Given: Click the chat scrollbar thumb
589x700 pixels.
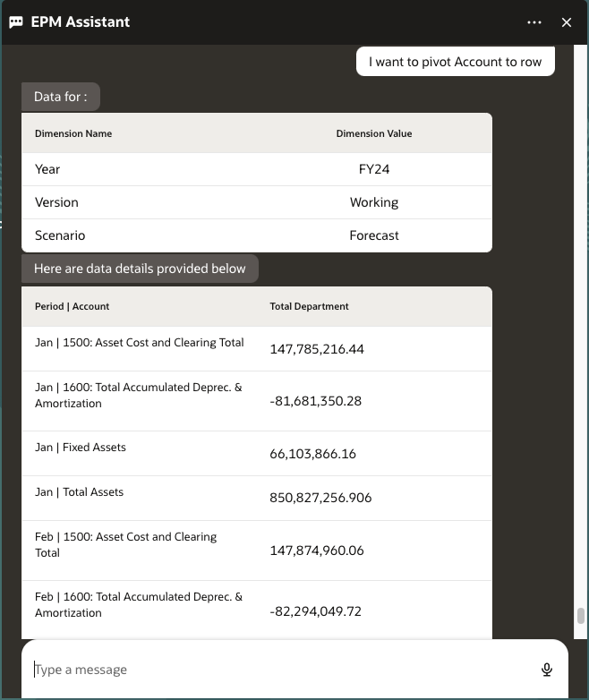Looking at the screenshot, I should (x=580, y=616).
